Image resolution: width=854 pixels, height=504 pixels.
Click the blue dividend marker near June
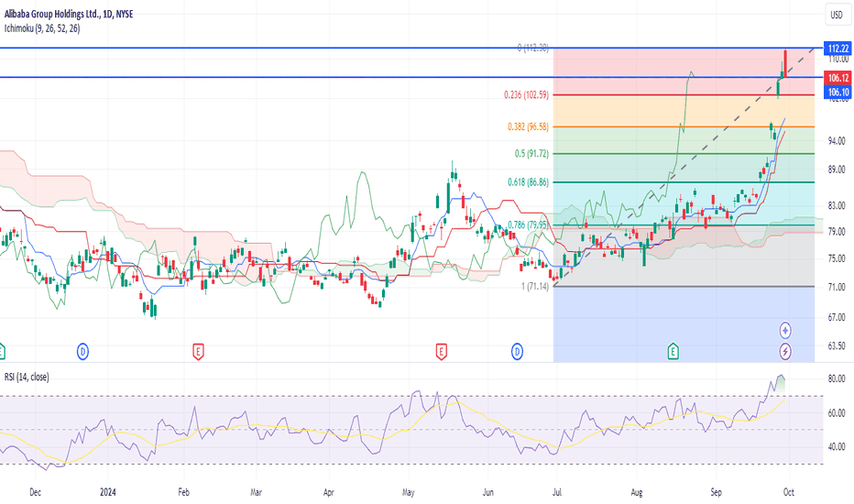coord(518,351)
